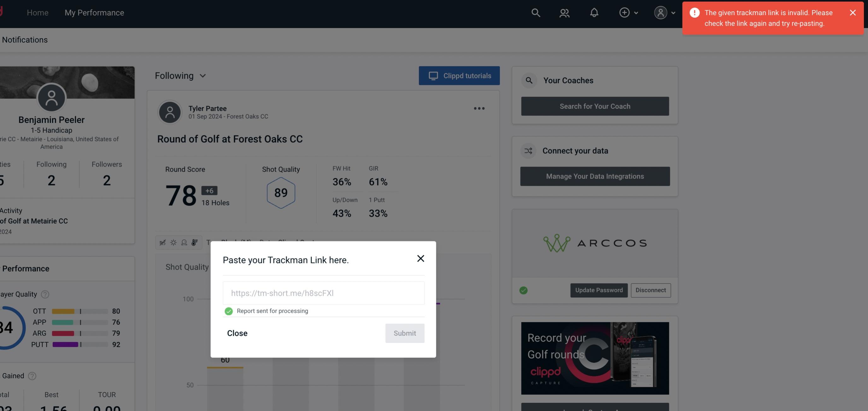The image size is (868, 411).
Task: Expand the Following dropdown filter
Action: pos(180,75)
